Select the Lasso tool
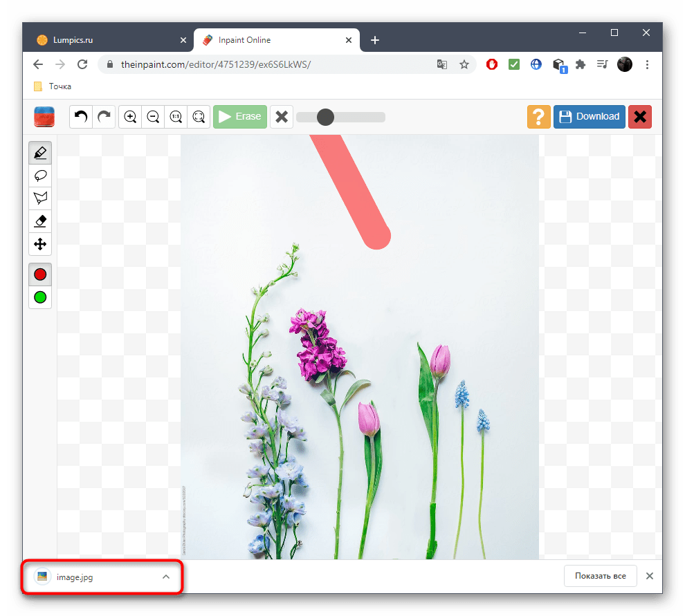Image resolution: width=685 pixels, height=616 pixels. coord(40,176)
